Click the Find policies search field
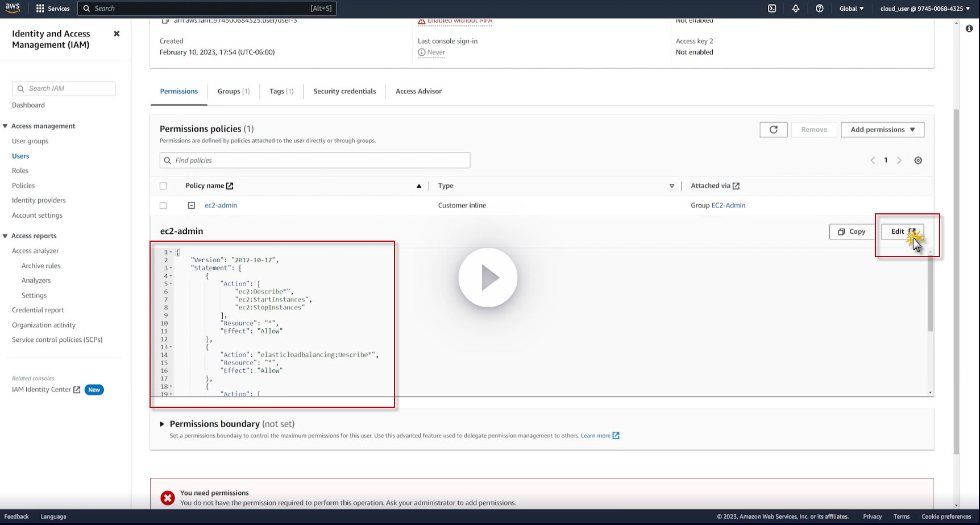Screen dimensions: 980x525 (315, 160)
